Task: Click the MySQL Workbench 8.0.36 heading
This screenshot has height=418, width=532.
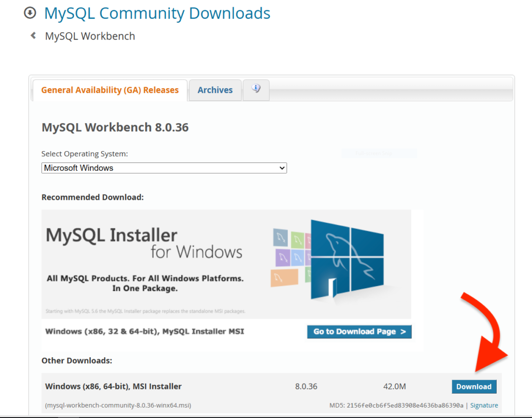Action: pyautogui.click(x=115, y=127)
